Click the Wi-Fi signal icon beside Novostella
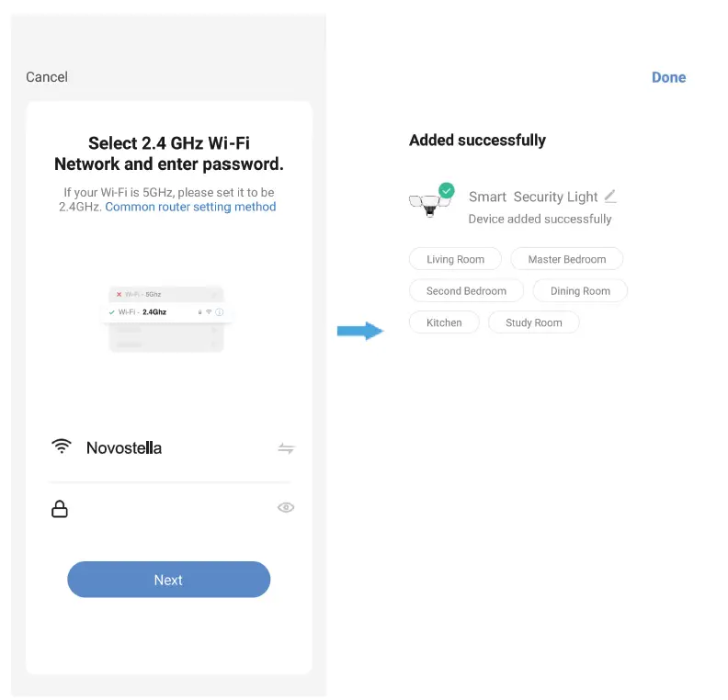 62,447
